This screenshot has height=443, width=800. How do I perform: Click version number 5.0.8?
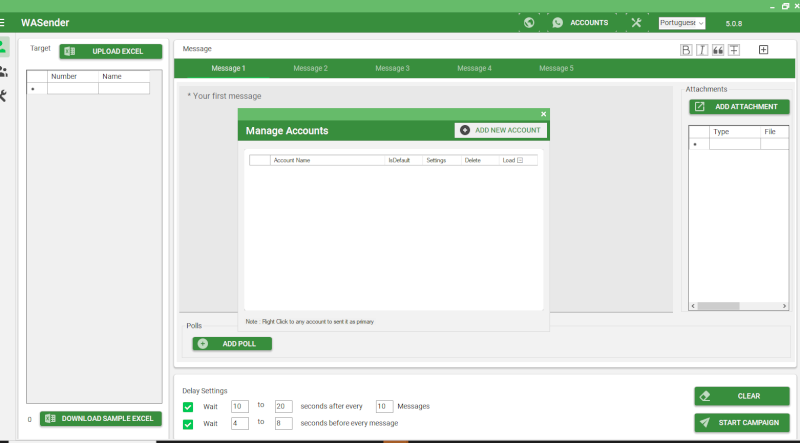pos(734,23)
